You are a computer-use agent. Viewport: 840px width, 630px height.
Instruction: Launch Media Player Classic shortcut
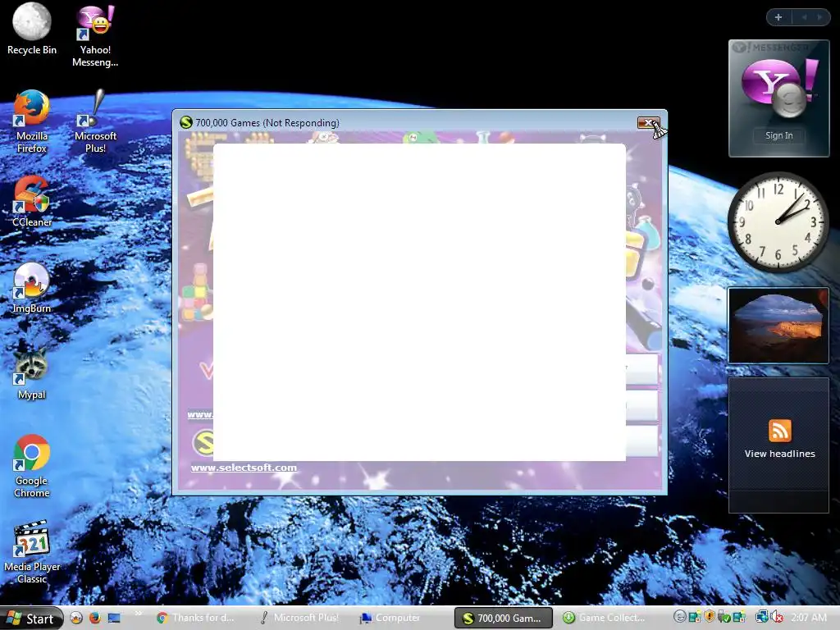point(32,552)
